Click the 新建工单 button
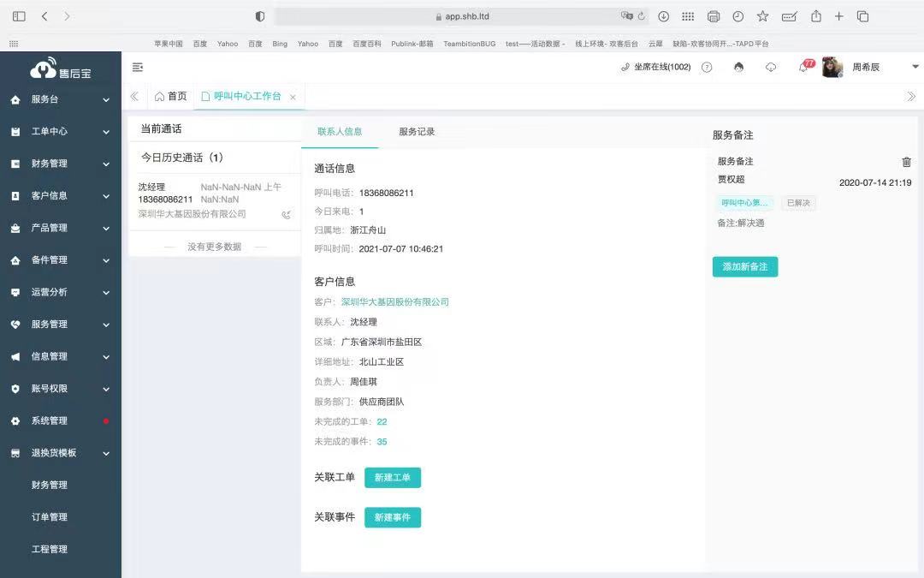This screenshot has height=578, width=924. [x=393, y=478]
